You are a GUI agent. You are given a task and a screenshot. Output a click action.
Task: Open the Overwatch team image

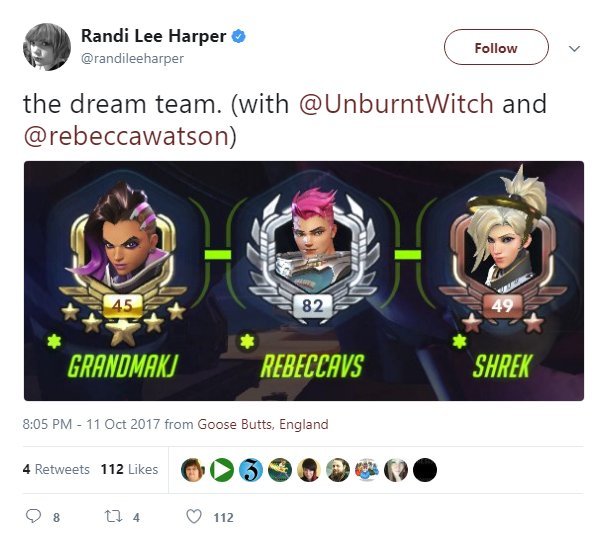click(304, 281)
